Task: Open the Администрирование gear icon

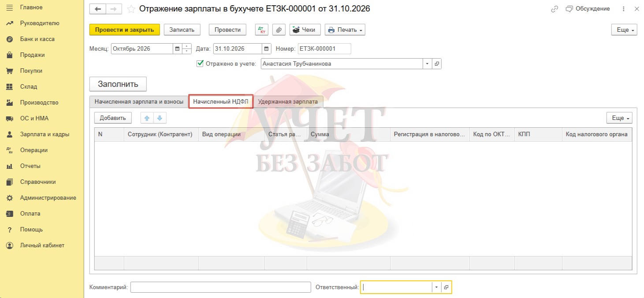Action: pos(10,198)
